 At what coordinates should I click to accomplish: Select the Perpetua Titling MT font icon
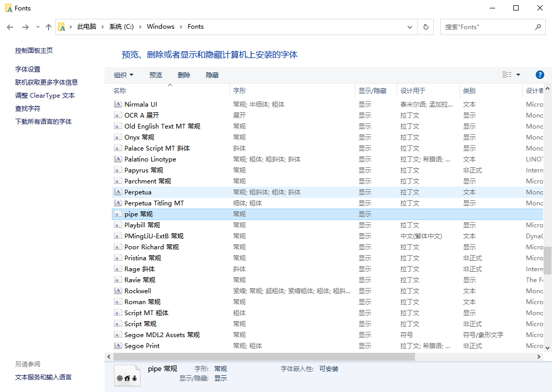coord(118,203)
